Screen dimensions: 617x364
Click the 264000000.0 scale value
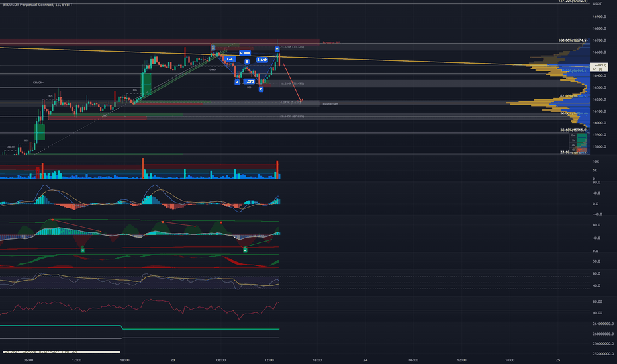pyautogui.click(x=603, y=324)
